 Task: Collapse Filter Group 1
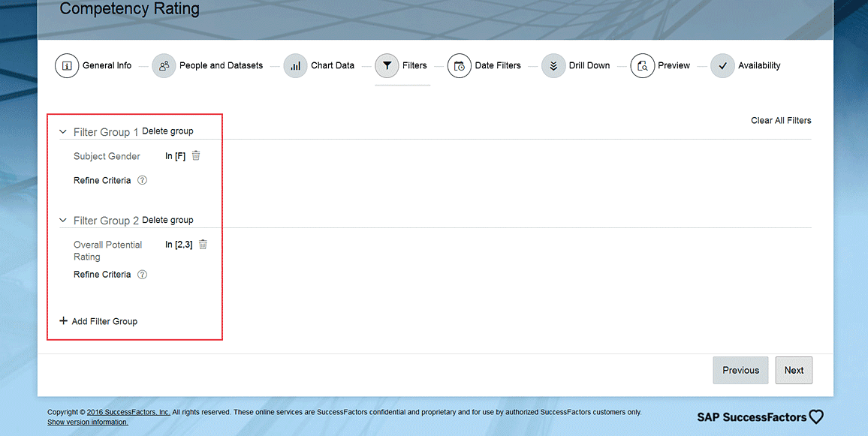click(x=63, y=132)
